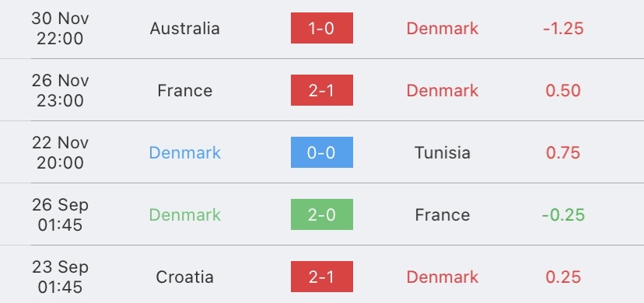
Task: Click red Denmark name in Australia match
Action: coord(443,28)
